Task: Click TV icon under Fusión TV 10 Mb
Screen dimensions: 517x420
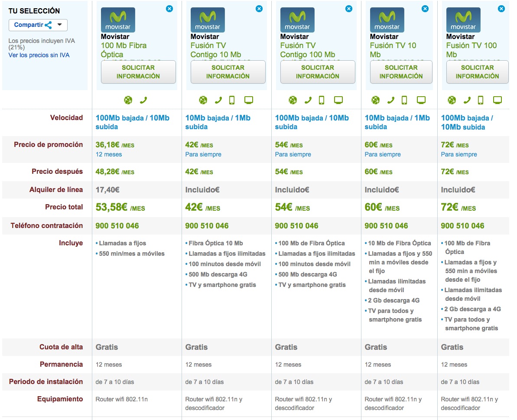Action: (421, 101)
